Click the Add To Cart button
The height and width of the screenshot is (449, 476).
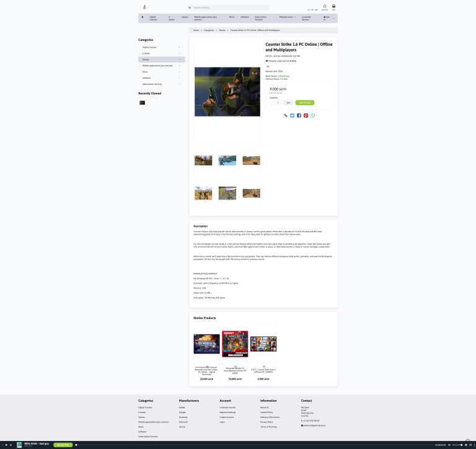[305, 103]
